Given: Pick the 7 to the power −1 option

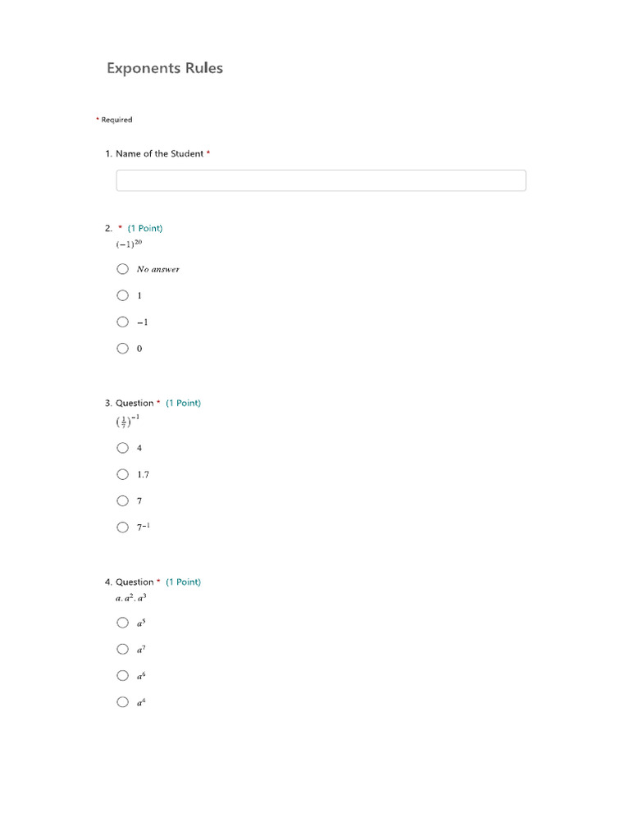Looking at the screenshot, I should 123,527.
